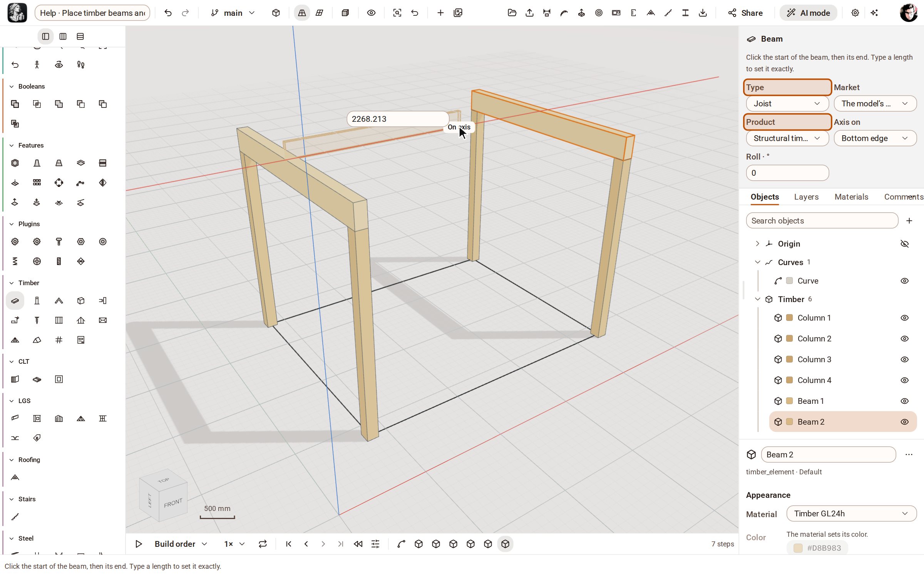The width and height of the screenshot is (924, 578).
Task: Toggle the AI mode button
Action: [x=808, y=13]
